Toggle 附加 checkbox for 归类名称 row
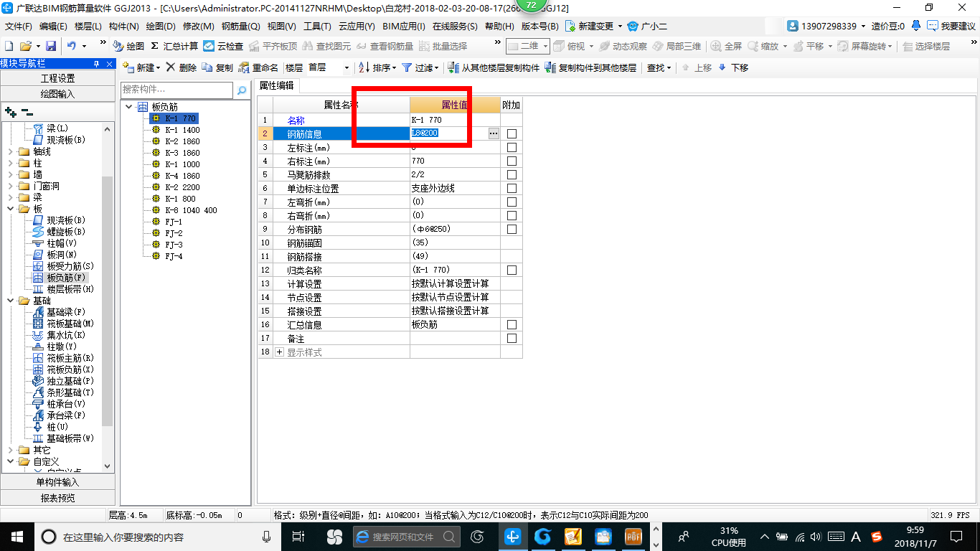This screenshot has height=551, width=980. click(512, 270)
